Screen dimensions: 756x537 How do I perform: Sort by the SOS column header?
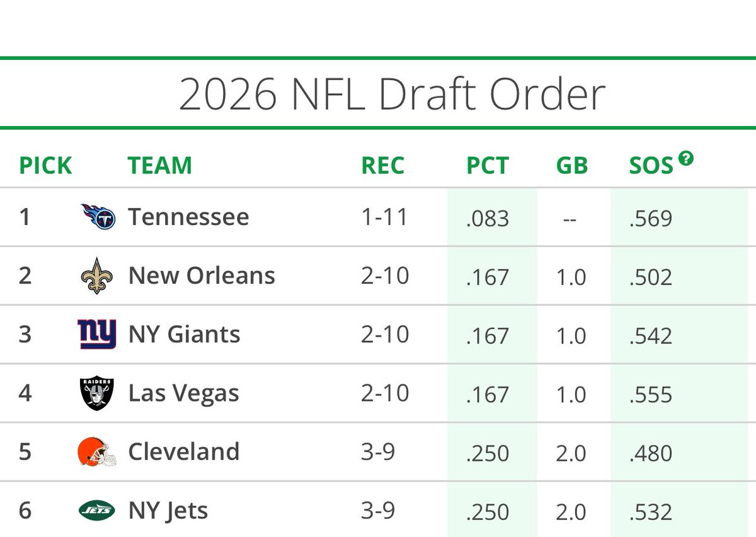point(651,166)
